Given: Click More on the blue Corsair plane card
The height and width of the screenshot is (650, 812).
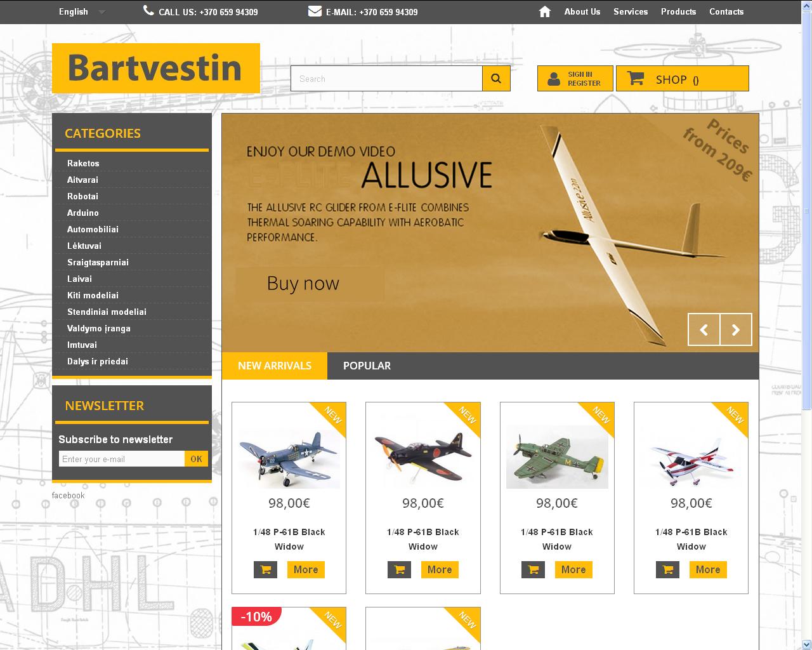Looking at the screenshot, I should click(306, 569).
